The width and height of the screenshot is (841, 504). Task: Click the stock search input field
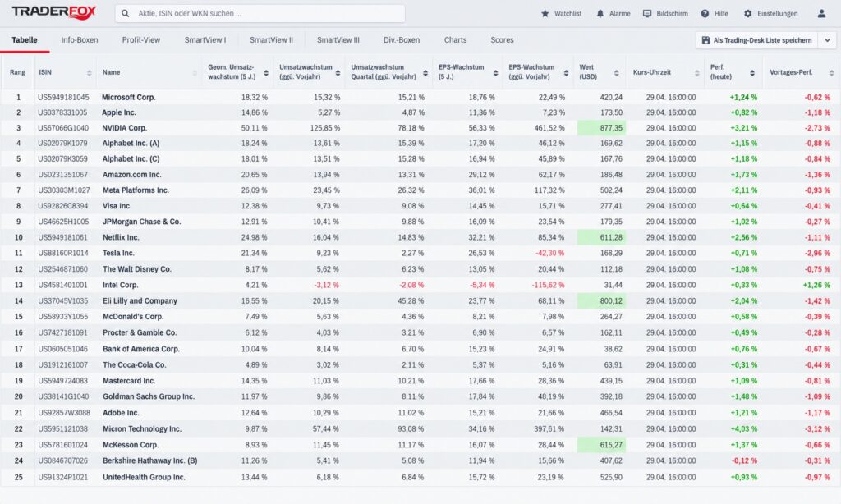(x=260, y=13)
